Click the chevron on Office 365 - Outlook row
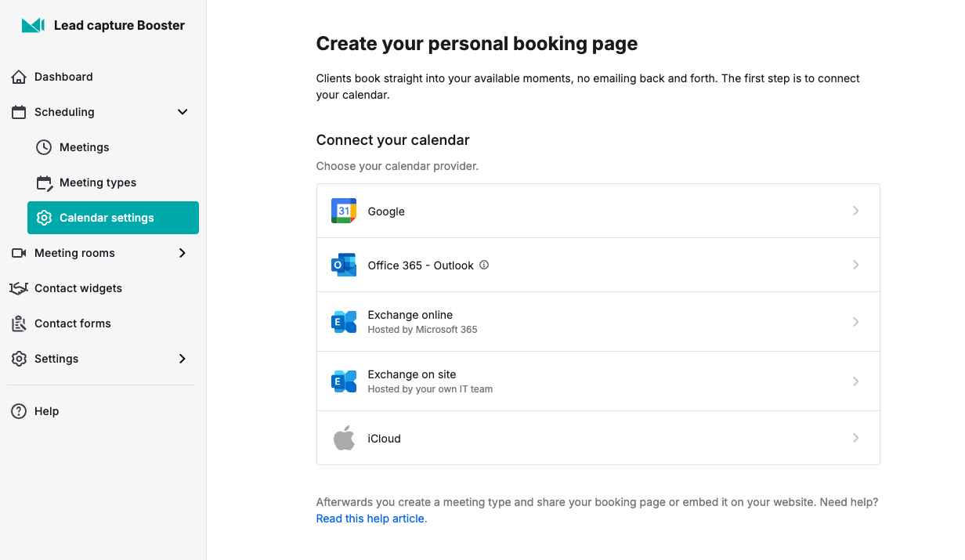Image resolution: width=965 pixels, height=560 pixels. (x=856, y=265)
